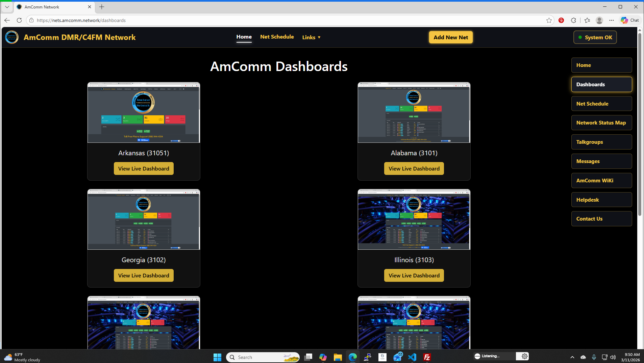Screen dimensions: 644x363
Task: Select the Net Schedule menu item
Action: 277,37
